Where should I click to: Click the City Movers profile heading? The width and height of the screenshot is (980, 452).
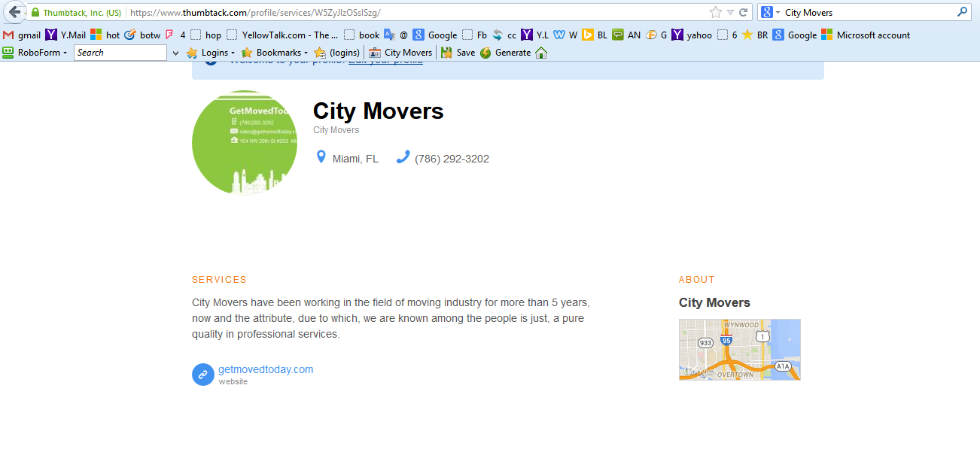pyautogui.click(x=378, y=111)
